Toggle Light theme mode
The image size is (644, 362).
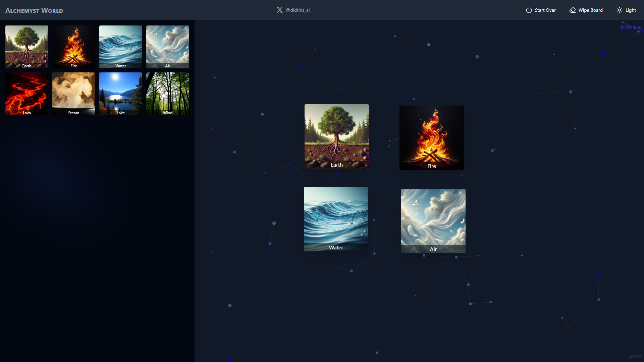tap(630, 10)
